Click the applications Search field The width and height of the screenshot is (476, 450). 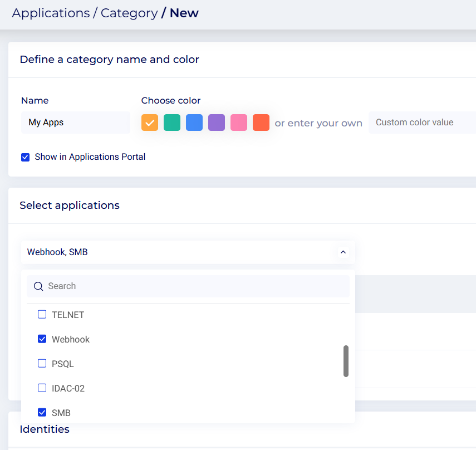tap(188, 286)
